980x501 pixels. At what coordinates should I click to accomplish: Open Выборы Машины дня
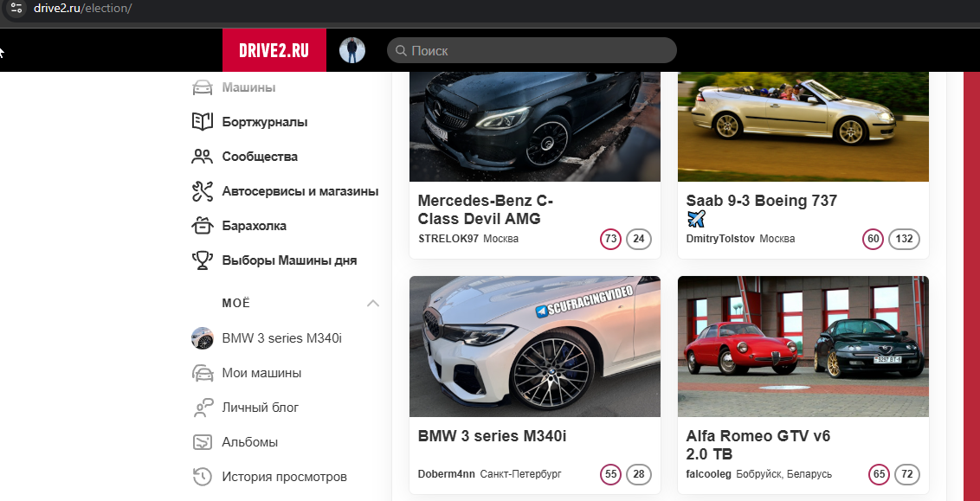pyautogui.click(x=289, y=260)
